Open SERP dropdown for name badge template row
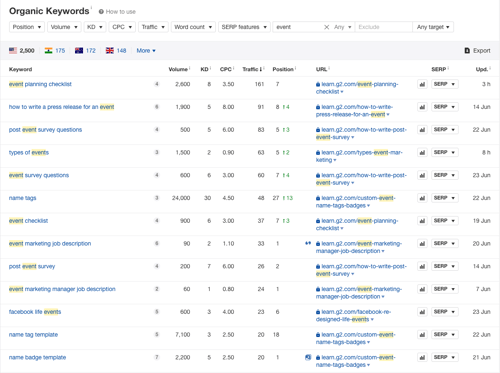 tap(445, 357)
